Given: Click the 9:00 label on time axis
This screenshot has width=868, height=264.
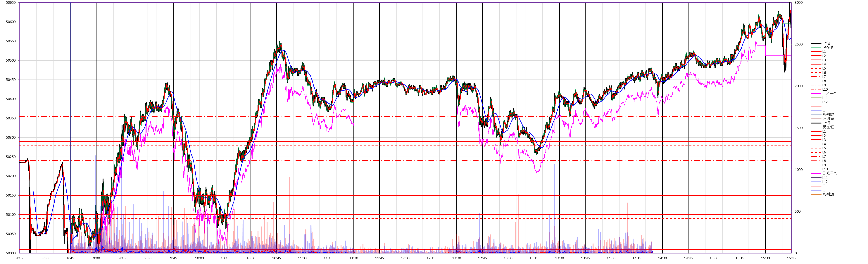Looking at the screenshot, I should click(x=96, y=258).
